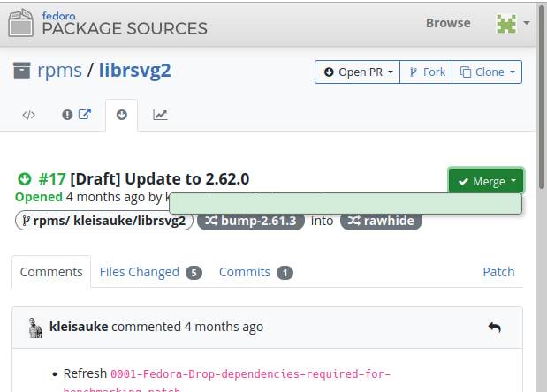Click the "commented 4 months ago" timestamp
Viewport: 547px width, 392px height.
187,327
